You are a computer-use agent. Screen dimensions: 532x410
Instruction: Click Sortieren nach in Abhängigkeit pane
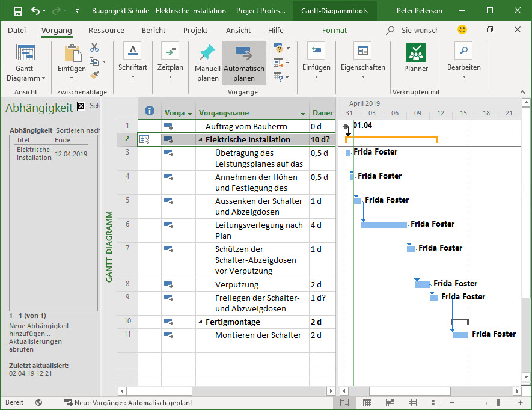(x=78, y=130)
